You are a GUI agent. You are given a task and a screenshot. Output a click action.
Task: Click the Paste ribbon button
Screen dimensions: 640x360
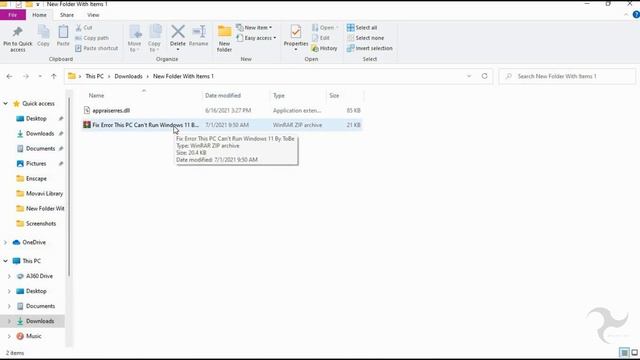pyautogui.click(x=63, y=36)
